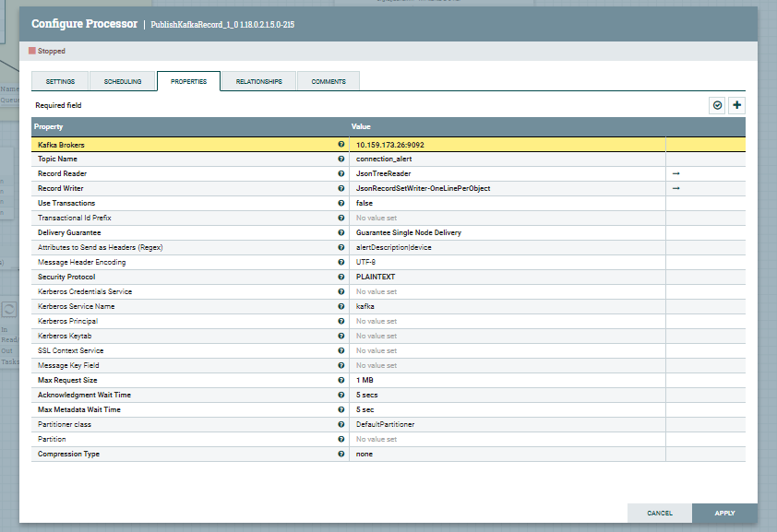The height and width of the screenshot is (532, 777).
Task: Click the Value column header
Action: pos(508,126)
